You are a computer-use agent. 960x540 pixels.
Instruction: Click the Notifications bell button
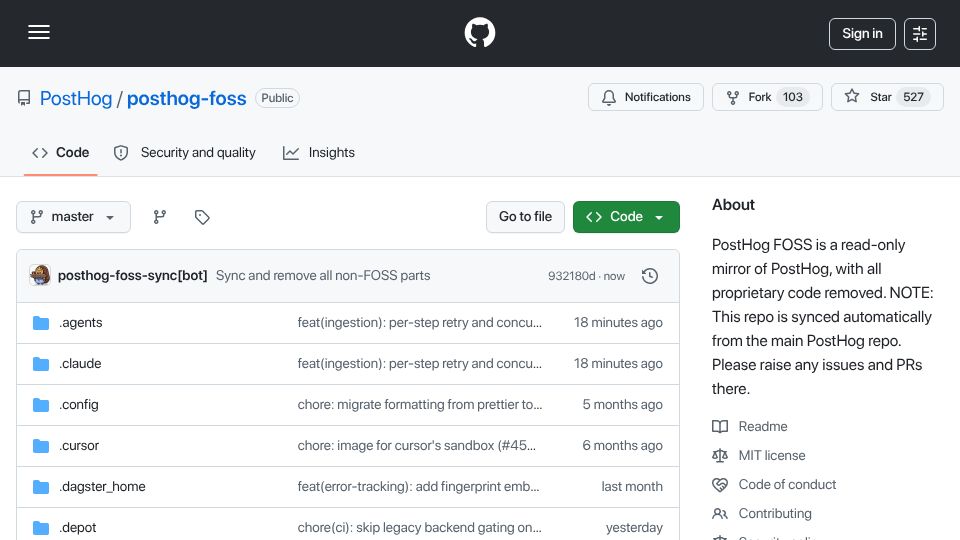point(646,97)
